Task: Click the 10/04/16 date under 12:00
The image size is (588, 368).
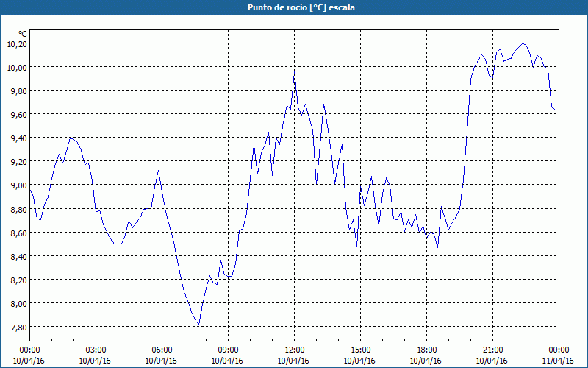Action: pos(293,361)
